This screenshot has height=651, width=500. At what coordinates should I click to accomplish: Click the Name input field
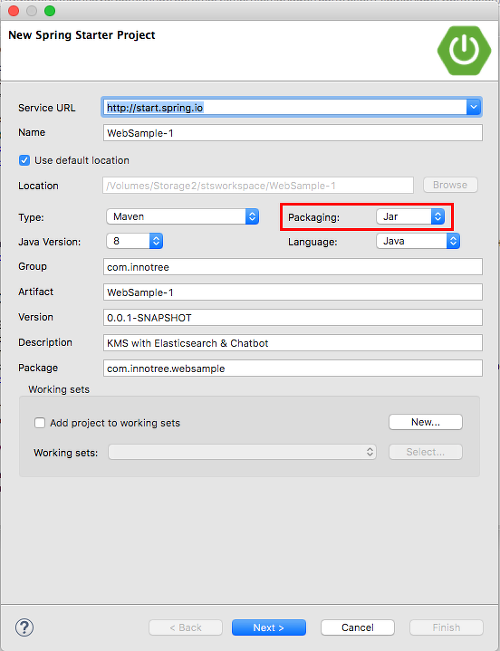(293, 133)
